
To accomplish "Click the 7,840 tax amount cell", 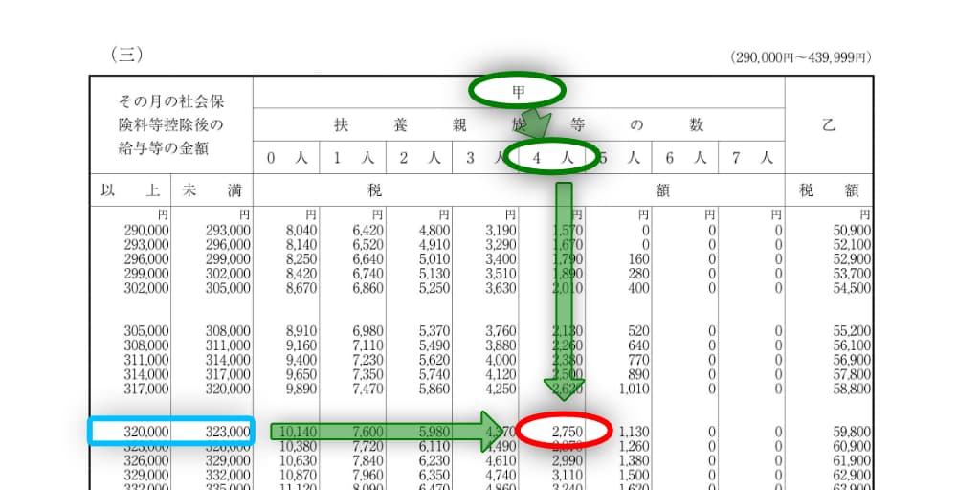I will coord(367,460).
